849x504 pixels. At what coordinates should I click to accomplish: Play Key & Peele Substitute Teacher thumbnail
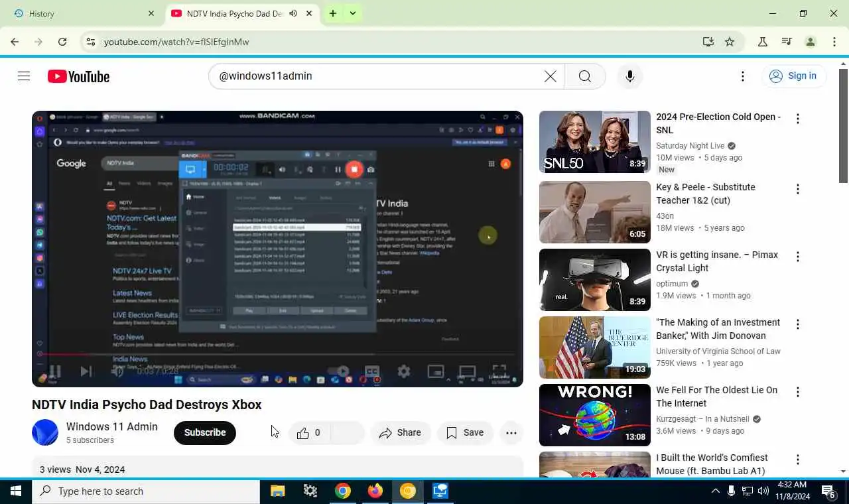click(595, 212)
